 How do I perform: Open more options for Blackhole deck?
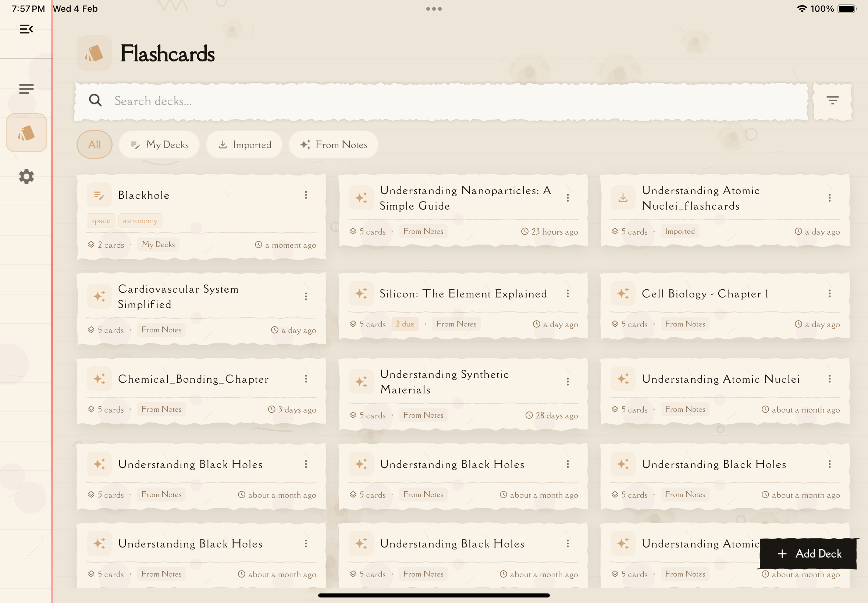pos(306,195)
